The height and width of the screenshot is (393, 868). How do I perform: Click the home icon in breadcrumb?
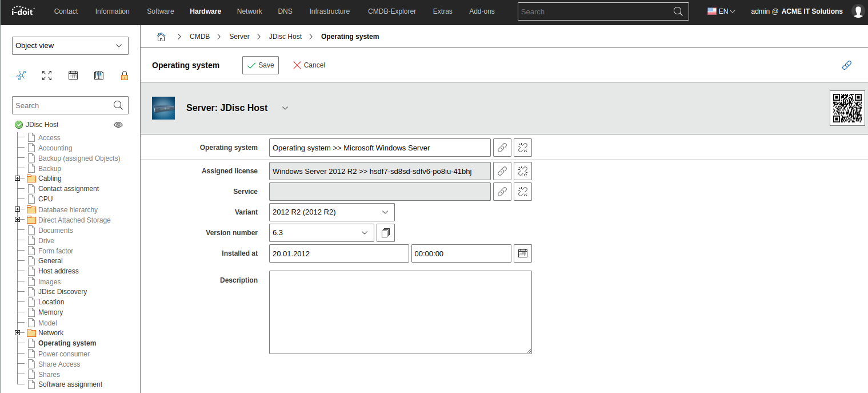point(161,37)
